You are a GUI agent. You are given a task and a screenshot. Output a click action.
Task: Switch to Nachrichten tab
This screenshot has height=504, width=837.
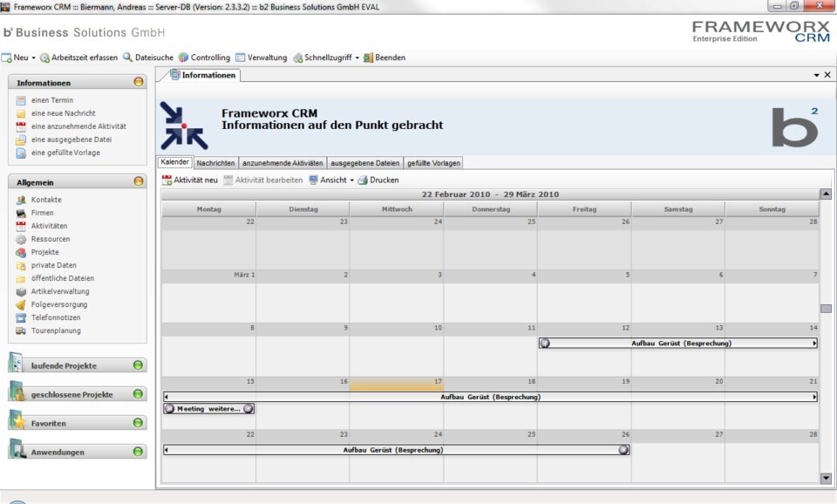coord(215,163)
